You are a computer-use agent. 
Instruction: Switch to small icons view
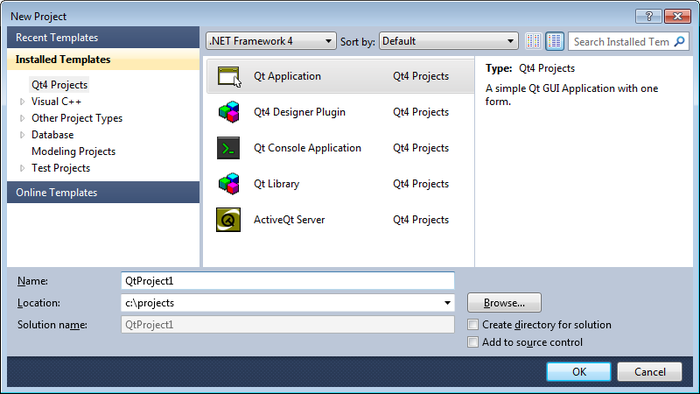click(533, 41)
